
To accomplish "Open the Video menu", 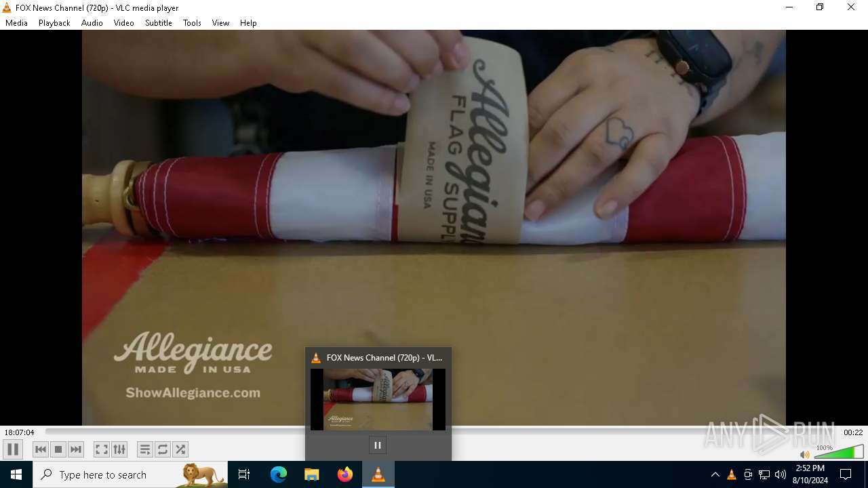I will pyautogui.click(x=124, y=23).
